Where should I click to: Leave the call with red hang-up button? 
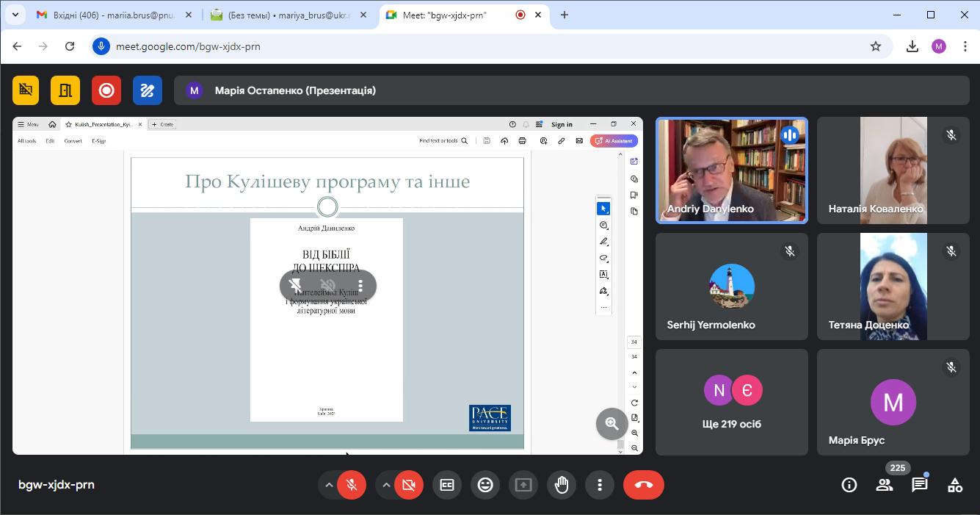pyautogui.click(x=644, y=485)
